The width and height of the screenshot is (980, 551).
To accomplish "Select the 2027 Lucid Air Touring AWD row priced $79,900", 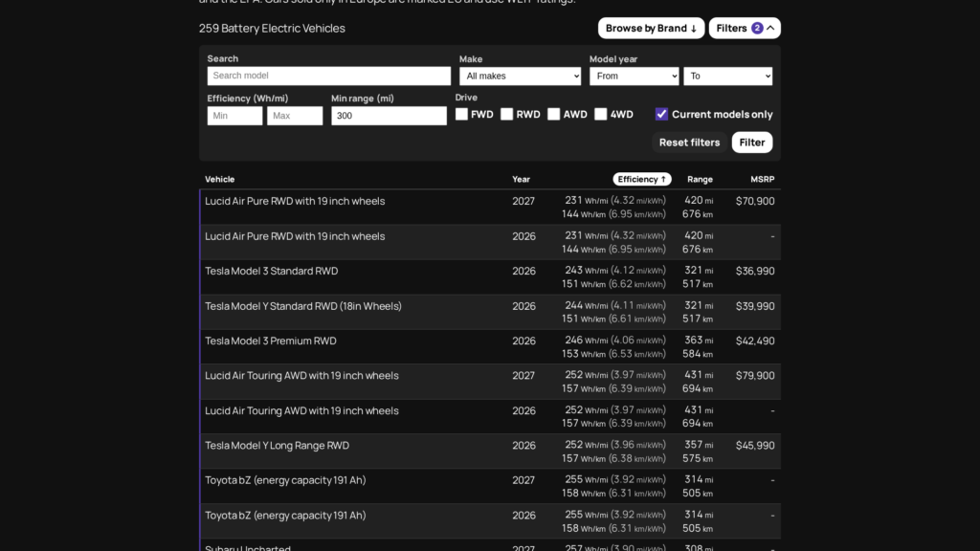I will click(x=490, y=382).
